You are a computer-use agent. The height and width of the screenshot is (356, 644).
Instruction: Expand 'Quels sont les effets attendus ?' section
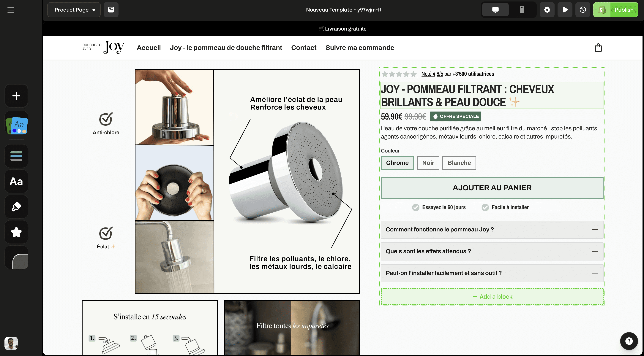point(492,251)
